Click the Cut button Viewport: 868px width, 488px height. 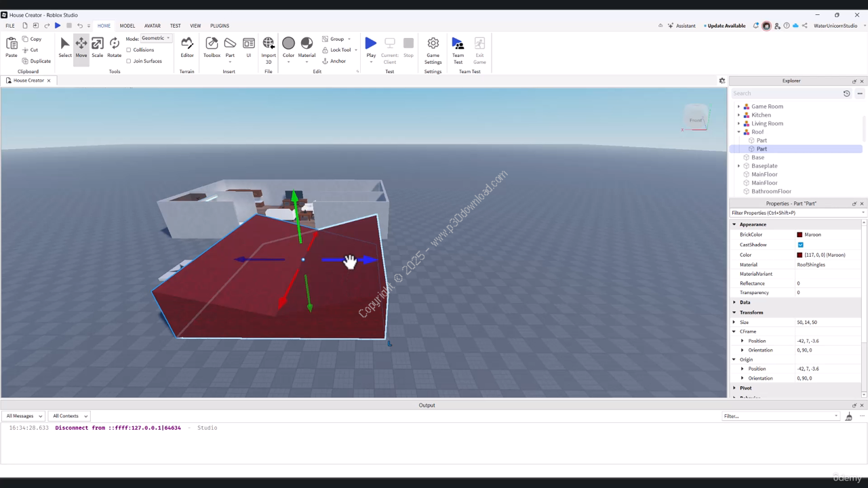[31, 50]
